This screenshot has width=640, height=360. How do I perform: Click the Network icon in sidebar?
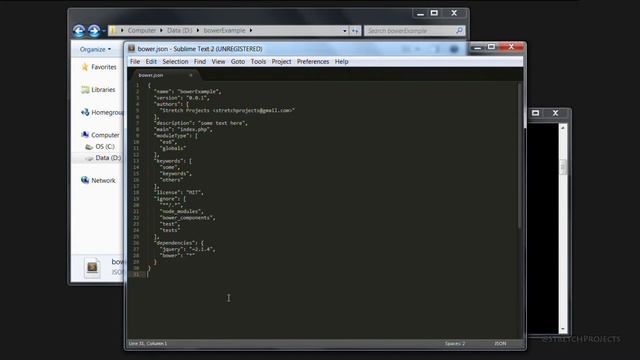(x=85, y=180)
